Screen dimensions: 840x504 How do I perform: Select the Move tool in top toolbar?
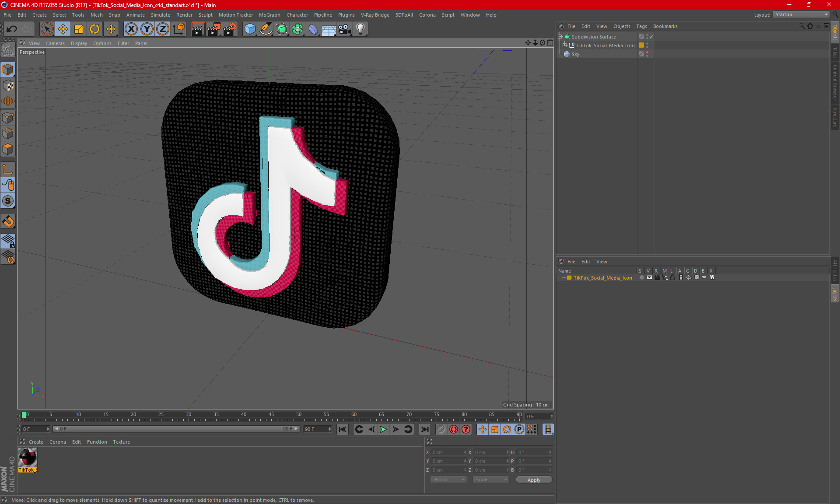coord(63,29)
